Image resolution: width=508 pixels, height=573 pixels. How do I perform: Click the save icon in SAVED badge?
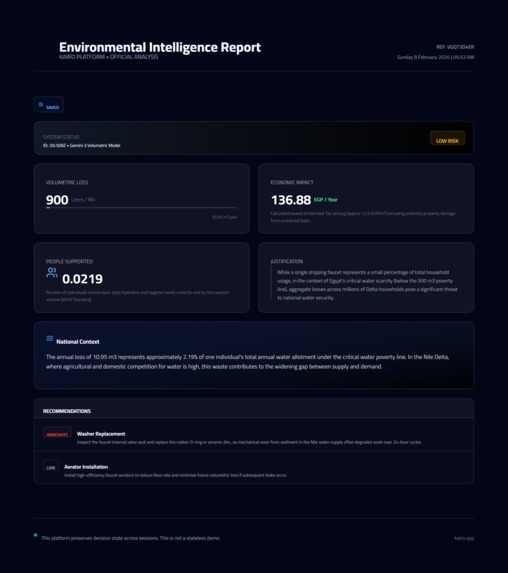(x=41, y=105)
